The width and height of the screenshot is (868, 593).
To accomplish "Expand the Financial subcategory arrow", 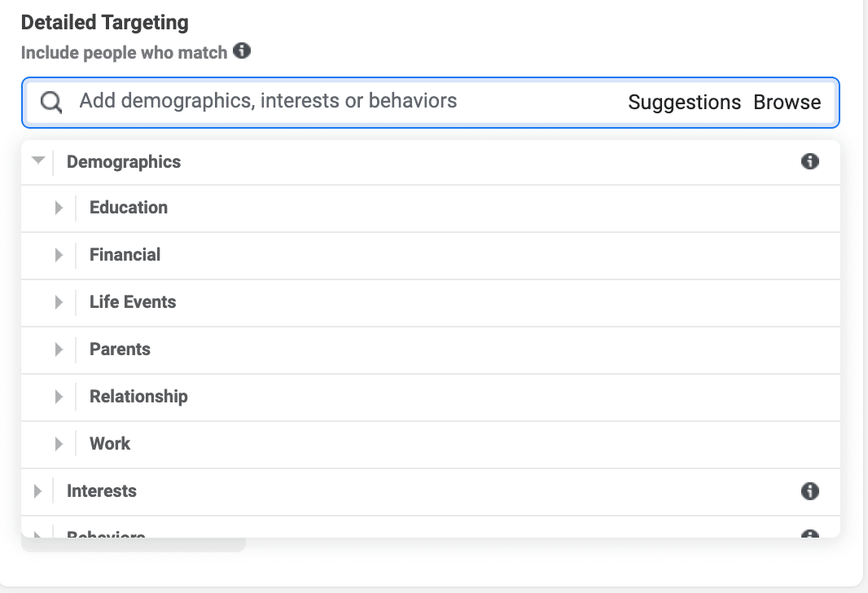I will pos(59,255).
